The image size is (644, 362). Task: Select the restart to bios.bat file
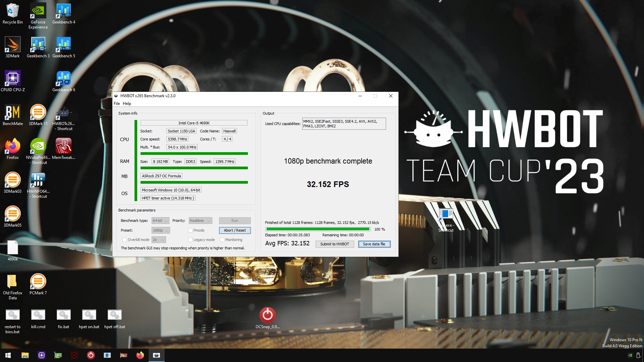12,321
